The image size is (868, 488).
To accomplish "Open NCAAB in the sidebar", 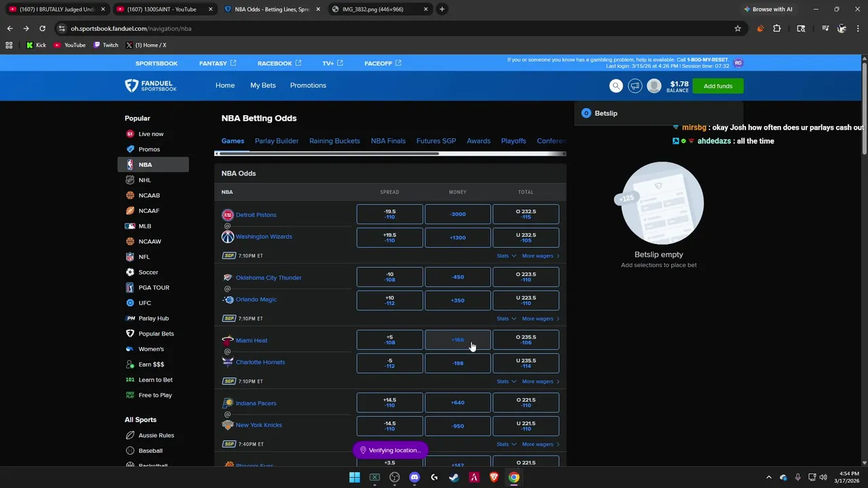I will [153, 195].
